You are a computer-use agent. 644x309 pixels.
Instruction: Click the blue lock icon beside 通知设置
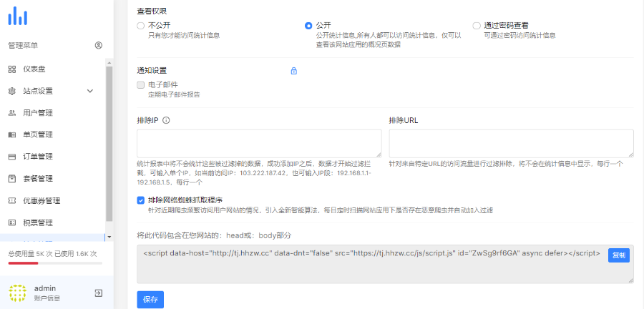pos(293,71)
